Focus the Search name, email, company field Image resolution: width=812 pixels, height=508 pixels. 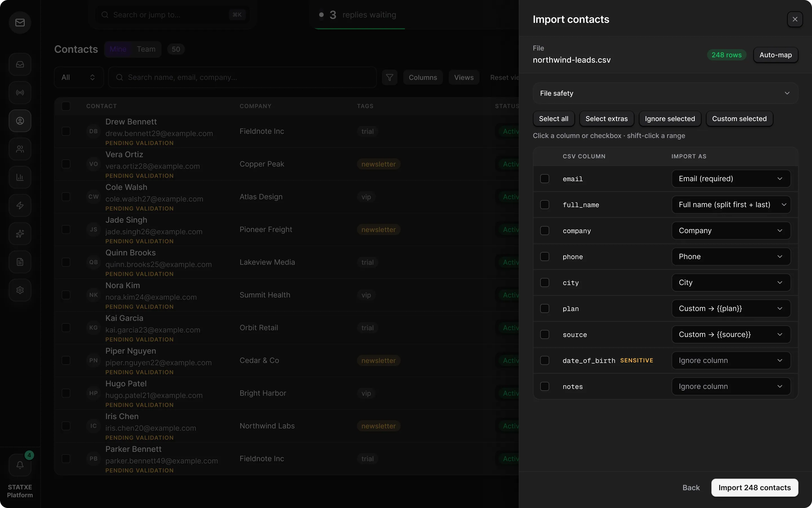[x=242, y=77]
